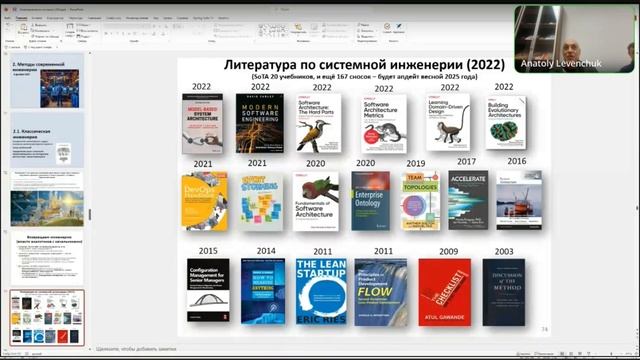
Task: Select 'Software Architecture: The Hard Parts' cover
Action: point(318,123)
